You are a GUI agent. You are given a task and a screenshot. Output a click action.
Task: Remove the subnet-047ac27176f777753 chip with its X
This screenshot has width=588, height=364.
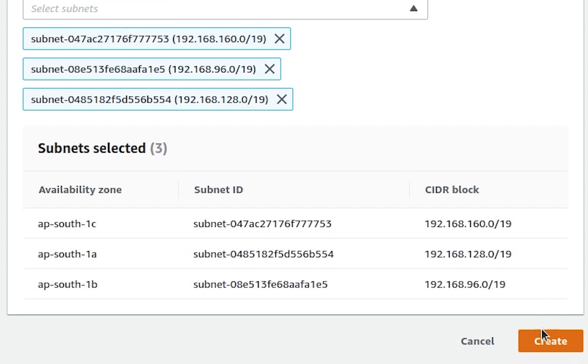coord(279,39)
